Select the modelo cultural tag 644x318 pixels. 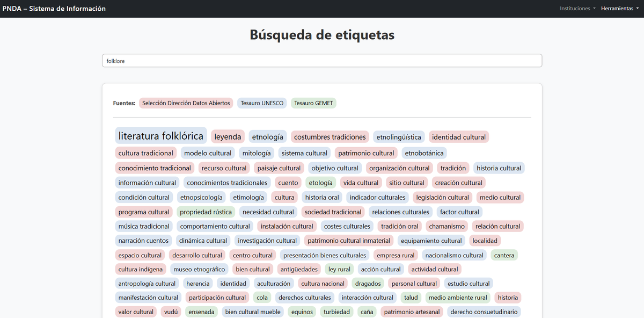208,153
